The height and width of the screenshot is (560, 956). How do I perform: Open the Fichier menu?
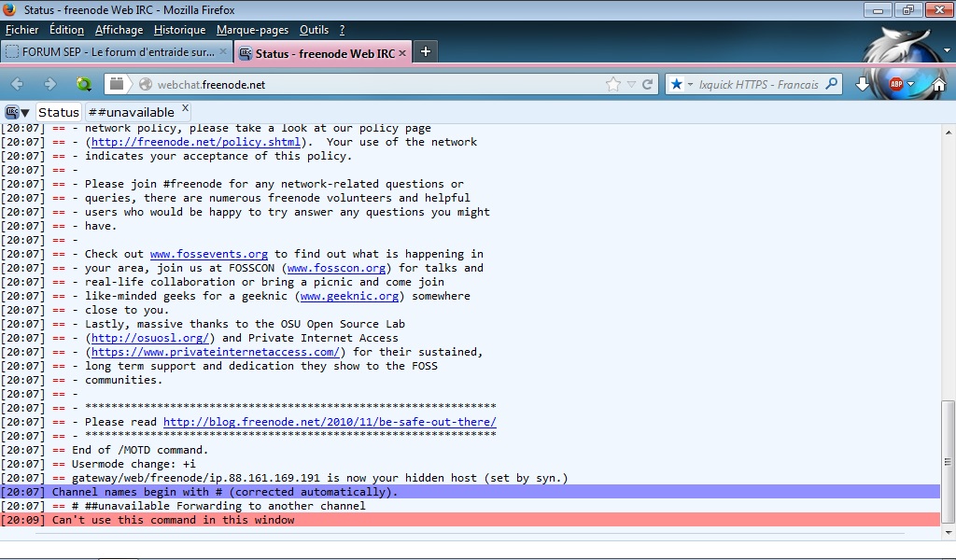[x=22, y=30]
